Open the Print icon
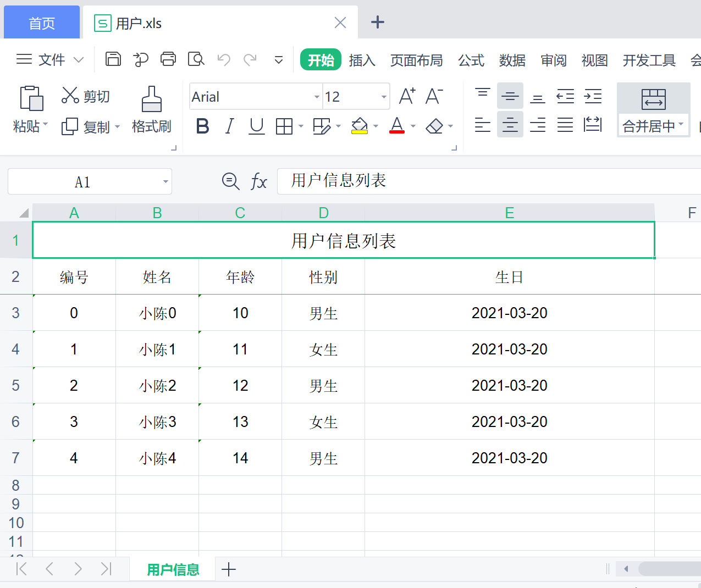This screenshot has width=701, height=588. coord(168,59)
